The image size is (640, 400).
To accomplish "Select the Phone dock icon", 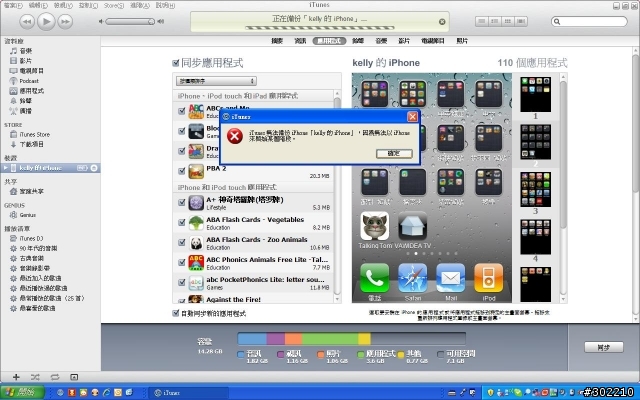I will (374, 278).
